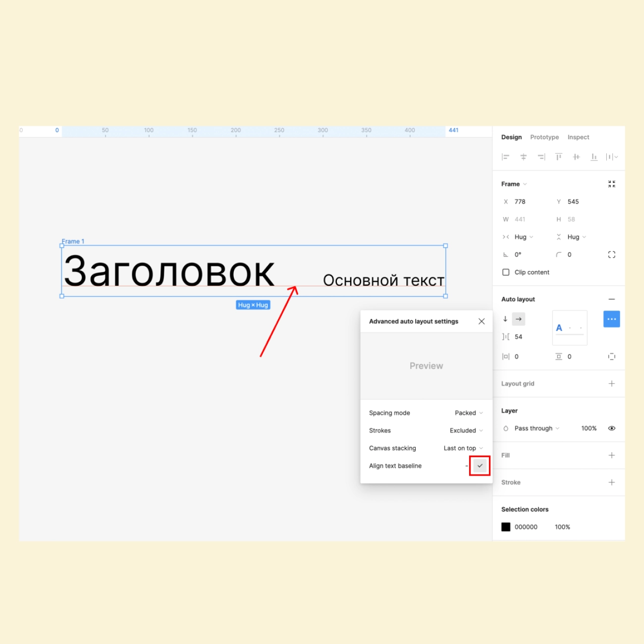Viewport: 644px width, 644px height.
Task: Toggle Align text baseline checkmark option
Action: 480,466
